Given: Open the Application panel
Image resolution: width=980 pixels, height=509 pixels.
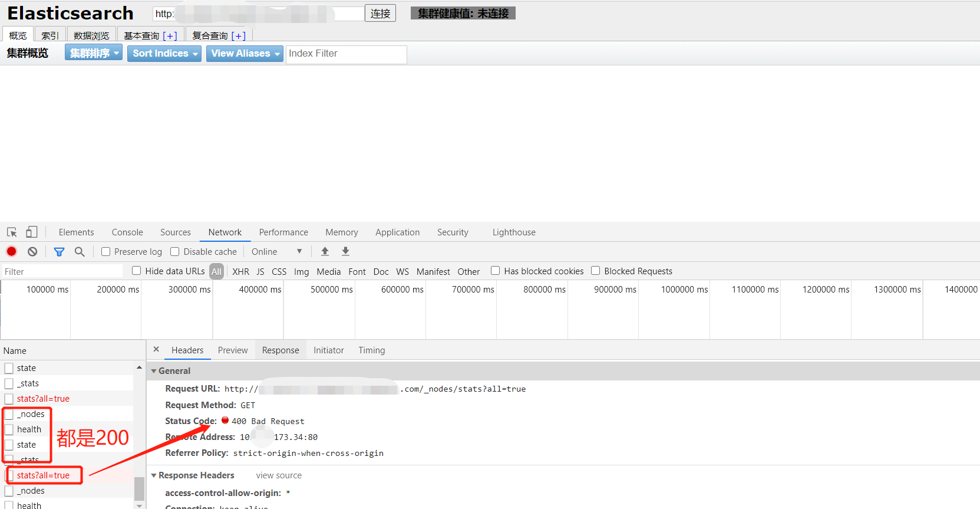Looking at the screenshot, I should (398, 232).
